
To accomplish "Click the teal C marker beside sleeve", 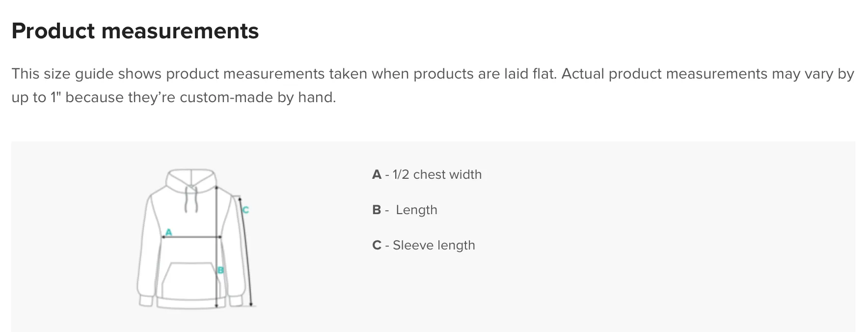I will (x=246, y=210).
